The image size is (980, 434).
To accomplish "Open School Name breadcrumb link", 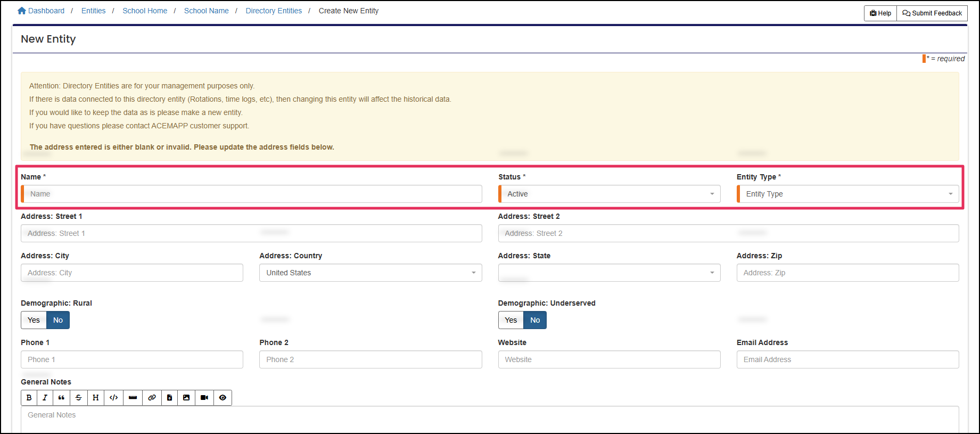I will (x=207, y=11).
